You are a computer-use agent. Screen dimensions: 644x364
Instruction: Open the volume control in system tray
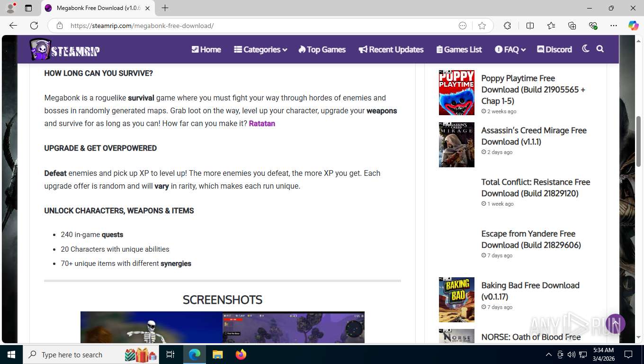point(572,355)
